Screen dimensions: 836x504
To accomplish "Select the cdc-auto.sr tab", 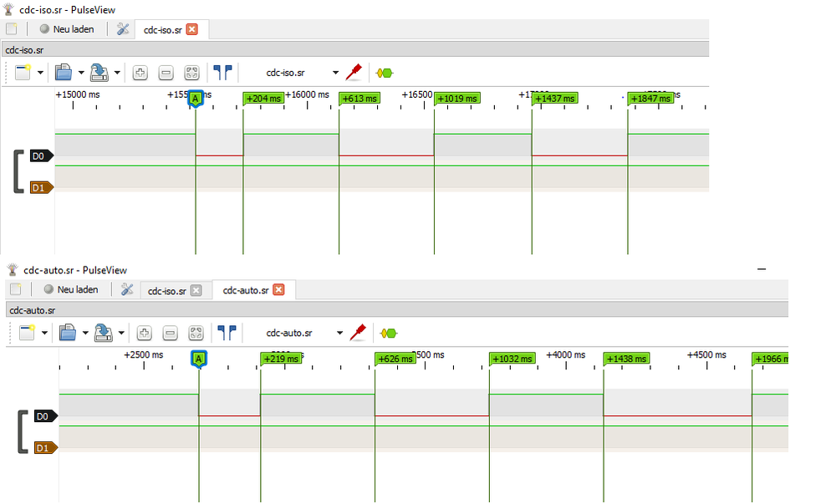I will click(x=245, y=290).
